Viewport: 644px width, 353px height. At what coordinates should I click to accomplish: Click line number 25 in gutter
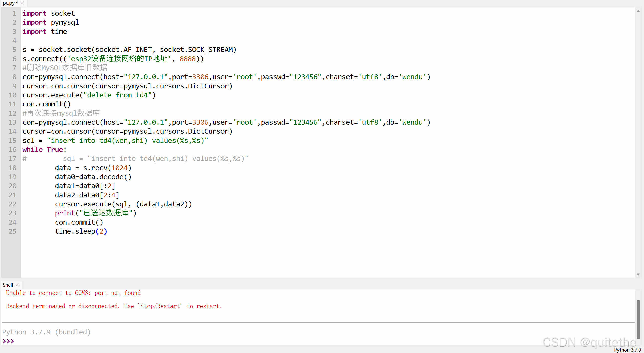pyautogui.click(x=12, y=231)
